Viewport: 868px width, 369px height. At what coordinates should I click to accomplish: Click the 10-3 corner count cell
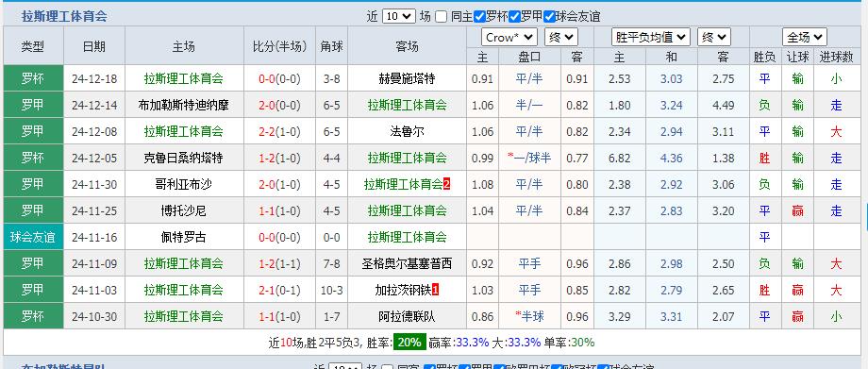click(x=331, y=290)
